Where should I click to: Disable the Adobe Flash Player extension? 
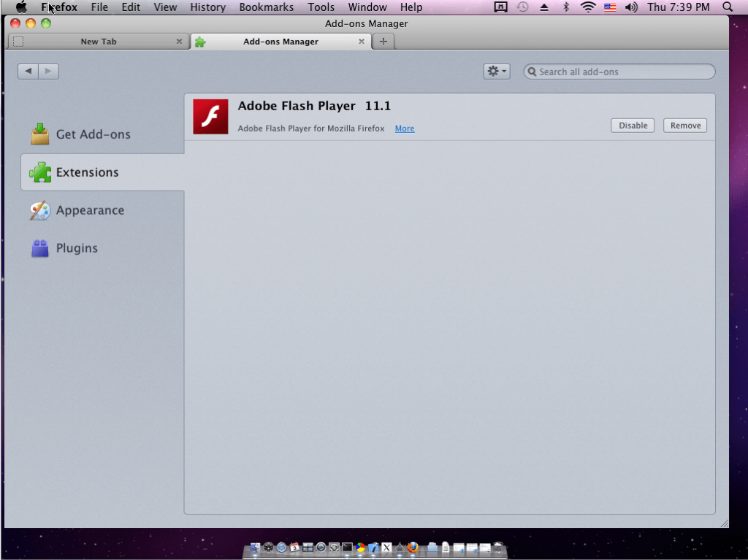(x=632, y=125)
